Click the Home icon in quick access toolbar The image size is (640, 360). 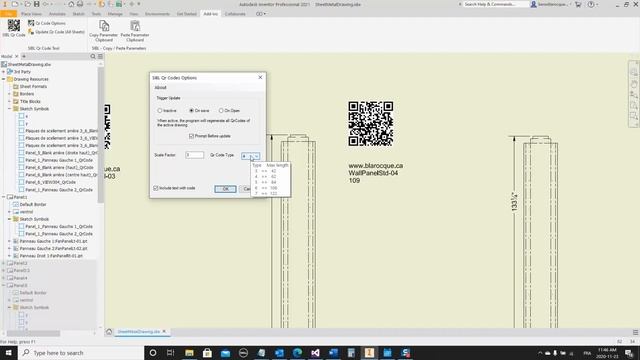(71, 4)
